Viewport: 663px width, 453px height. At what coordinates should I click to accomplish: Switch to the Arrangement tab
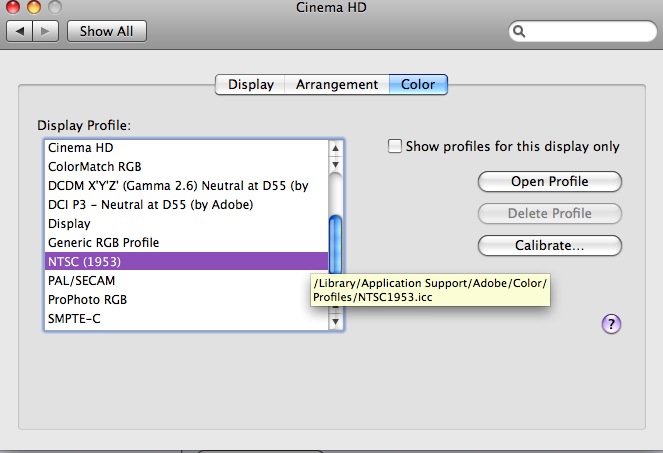337,85
